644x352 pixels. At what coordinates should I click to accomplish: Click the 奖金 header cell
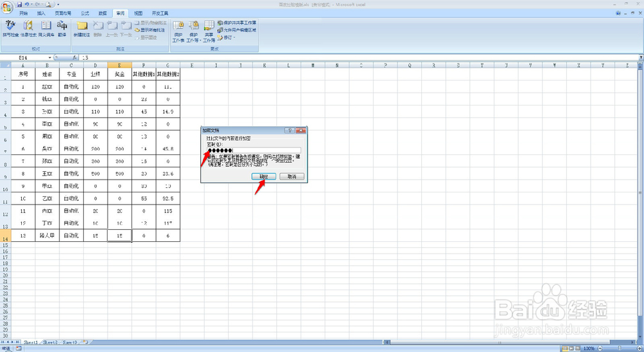click(120, 74)
